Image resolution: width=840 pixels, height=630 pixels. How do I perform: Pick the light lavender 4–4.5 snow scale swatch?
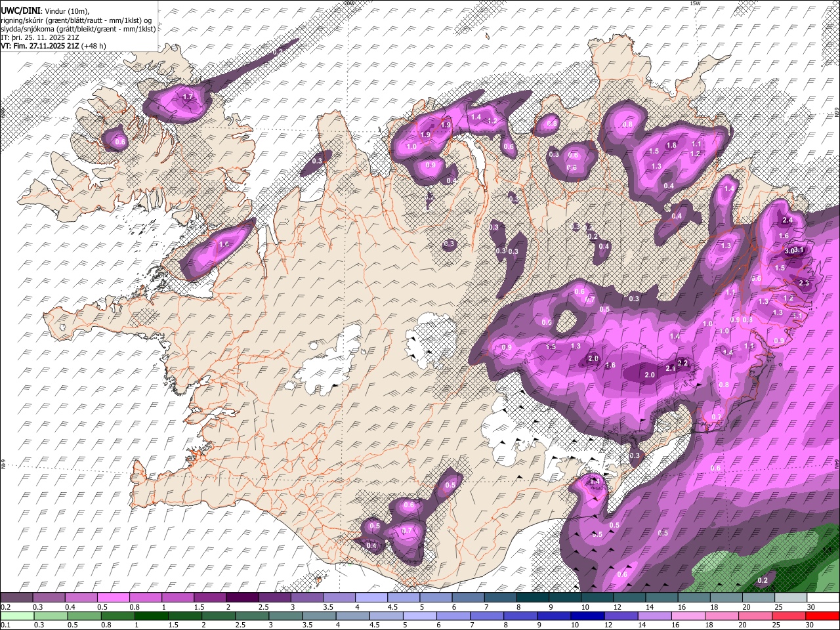pos(371,598)
